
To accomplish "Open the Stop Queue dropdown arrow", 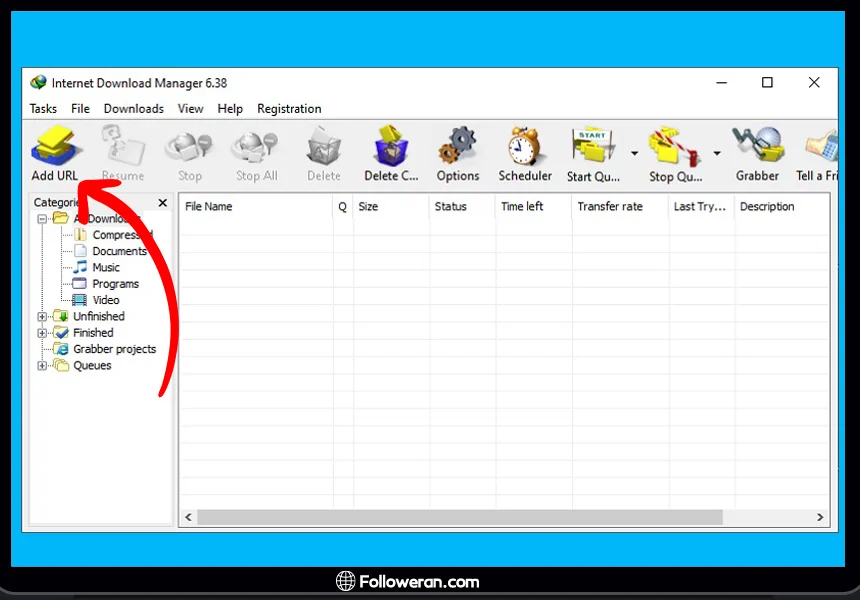I will pyautogui.click(x=716, y=154).
